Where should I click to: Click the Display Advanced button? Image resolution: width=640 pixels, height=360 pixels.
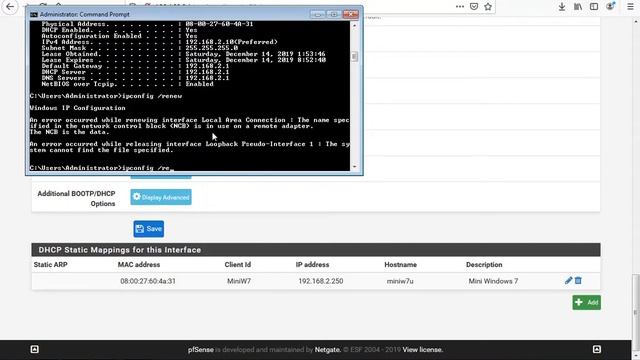tap(161, 197)
